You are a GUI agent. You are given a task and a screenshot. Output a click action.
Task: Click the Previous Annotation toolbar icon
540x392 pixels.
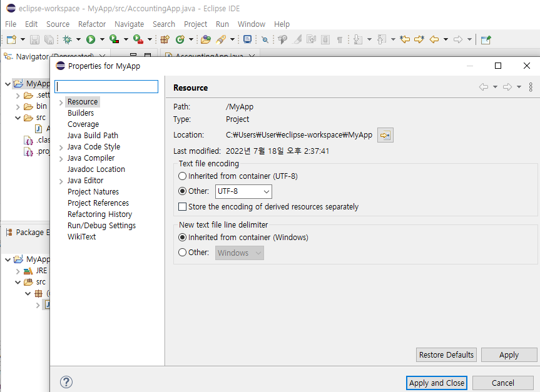(x=381, y=39)
